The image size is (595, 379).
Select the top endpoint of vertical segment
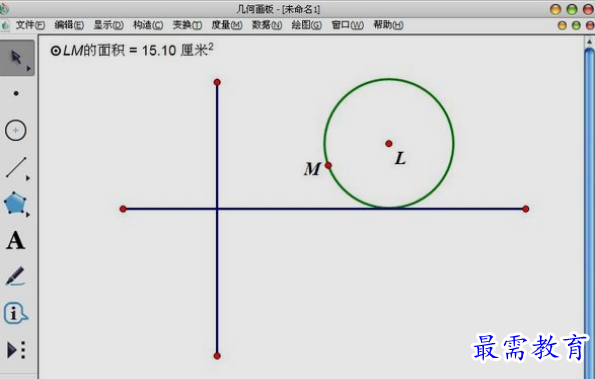[217, 82]
